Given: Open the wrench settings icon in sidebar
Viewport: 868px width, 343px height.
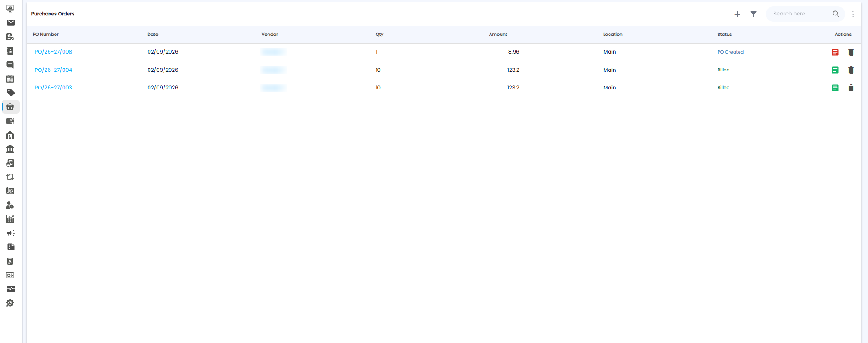Looking at the screenshot, I should [10, 303].
